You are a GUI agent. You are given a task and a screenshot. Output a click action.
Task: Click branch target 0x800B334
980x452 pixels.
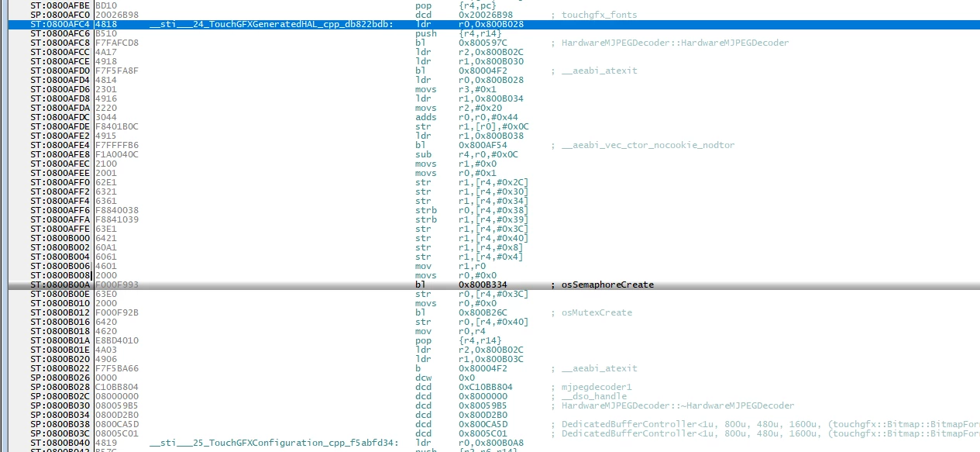tap(483, 285)
